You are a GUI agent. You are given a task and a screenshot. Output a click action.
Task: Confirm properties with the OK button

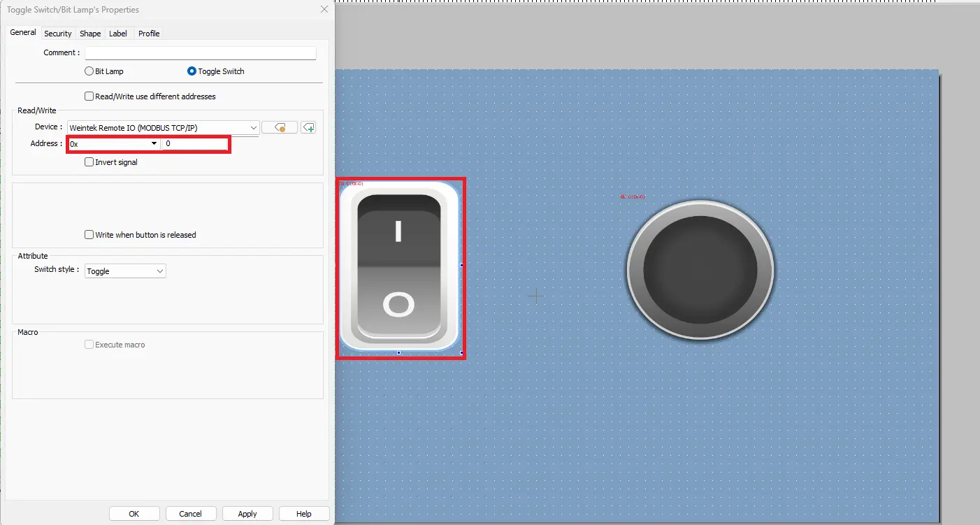(x=134, y=513)
